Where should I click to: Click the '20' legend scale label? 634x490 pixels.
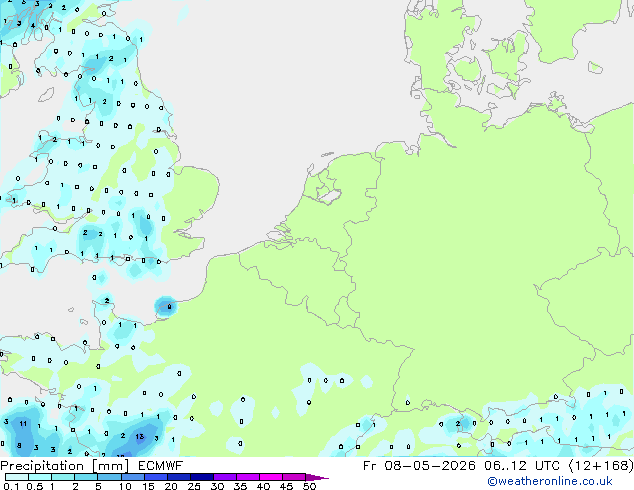point(171,486)
